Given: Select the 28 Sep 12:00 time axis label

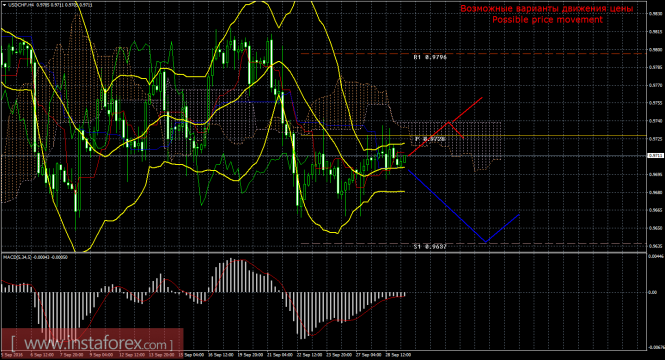Looking at the screenshot, I should [x=398, y=354].
